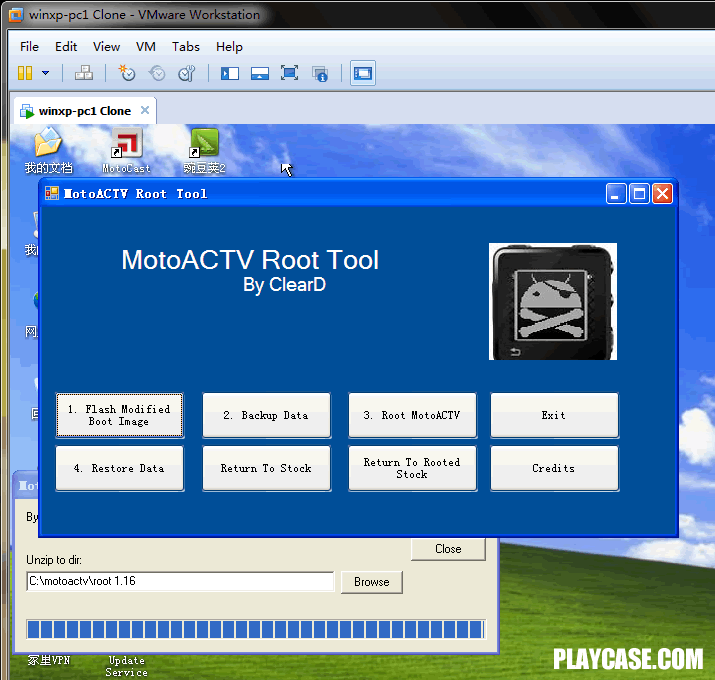Click the Backup Data button
715x680 pixels.
tap(267, 415)
